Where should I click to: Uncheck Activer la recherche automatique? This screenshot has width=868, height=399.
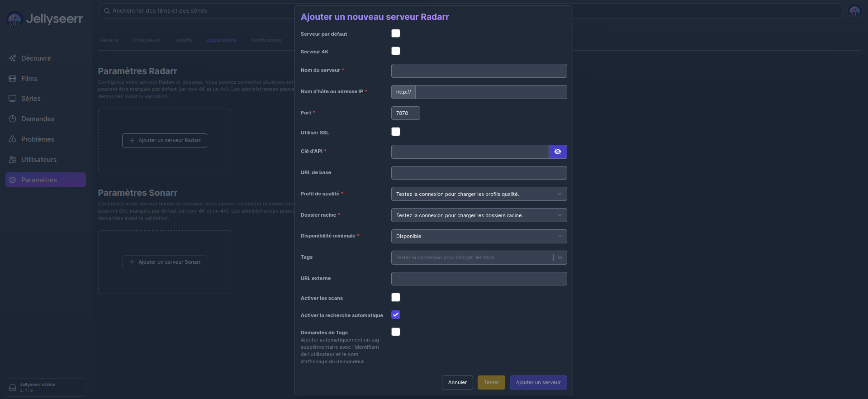[x=396, y=315]
